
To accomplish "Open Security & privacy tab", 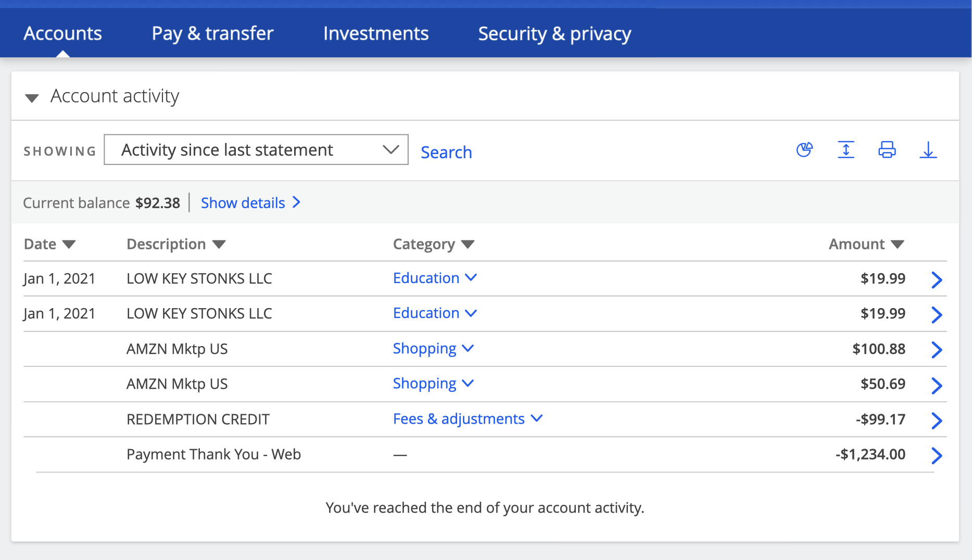I will 554,33.
